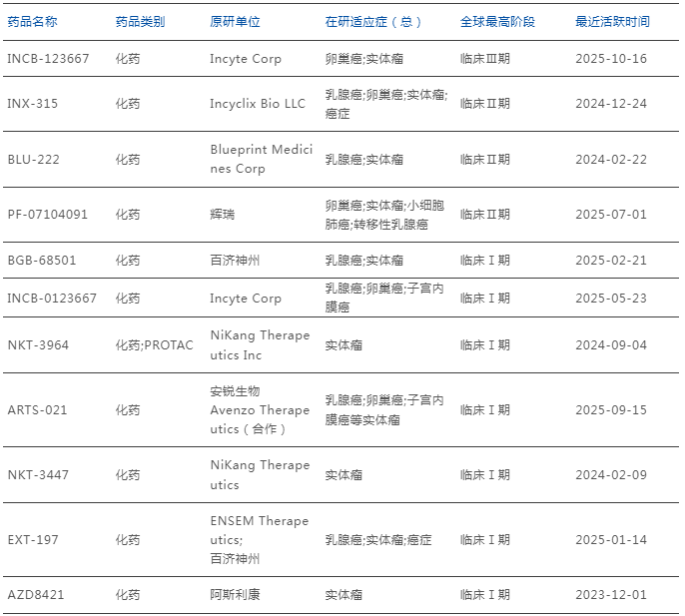Click the 阿斯利康 originator cell
The image size is (685, 616).
[235, 595]
